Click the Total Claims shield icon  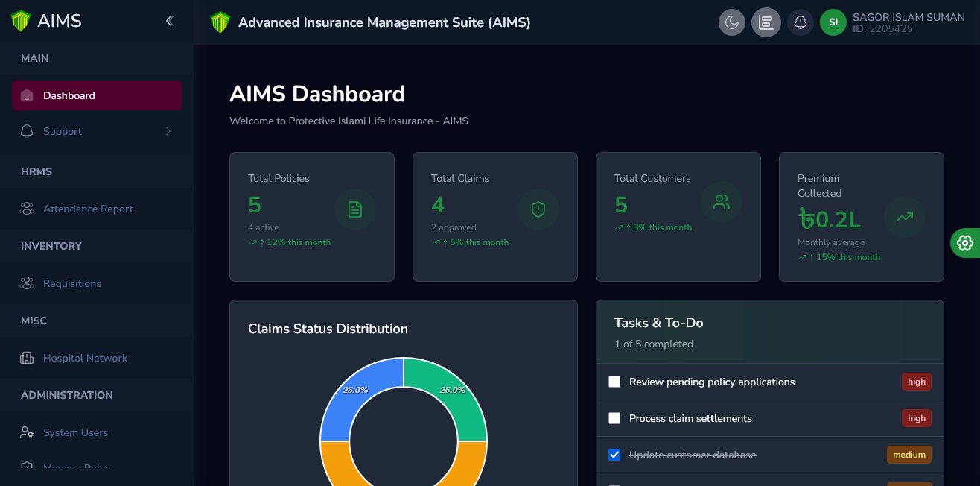pyautogui.click(x=538, y=209)
